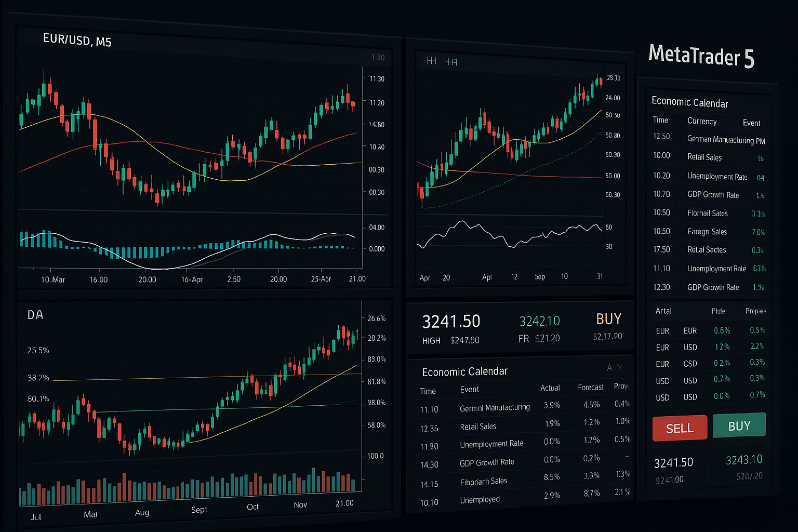The width and height of the screenshot is (798, 532).
Task: Click the faint filter icon in bottom Economic Calendar header
Action: tap(614, 367)
